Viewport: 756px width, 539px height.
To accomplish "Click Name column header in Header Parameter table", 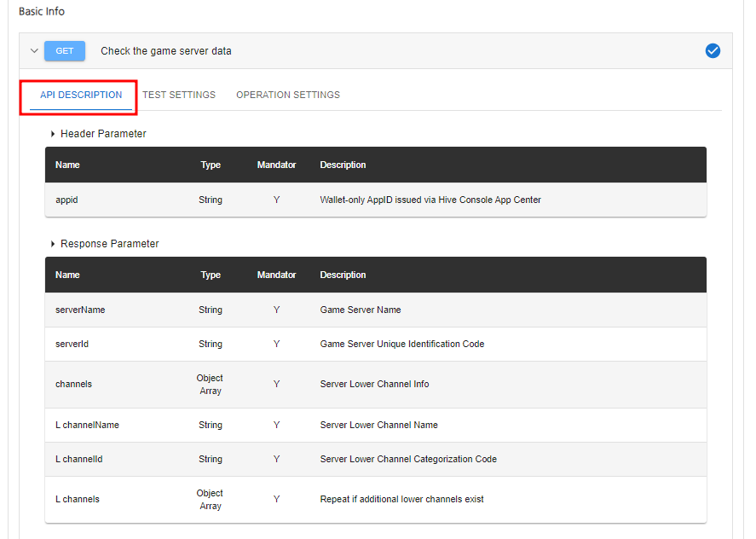I will 67,165.
